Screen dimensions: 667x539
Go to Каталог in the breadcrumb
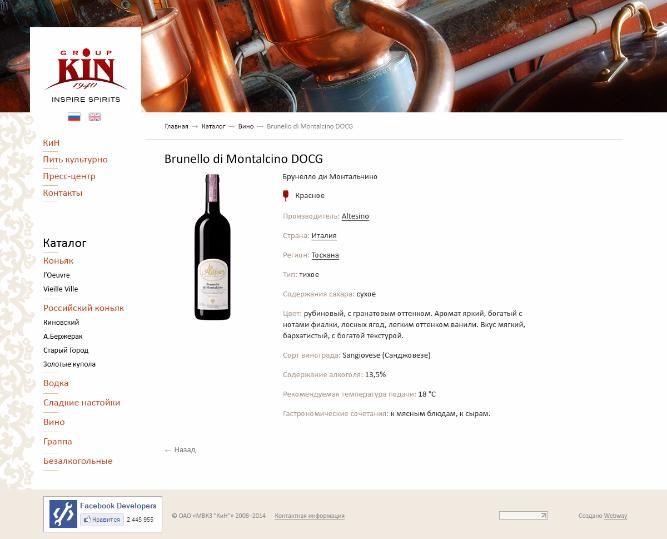click(213, 126)
